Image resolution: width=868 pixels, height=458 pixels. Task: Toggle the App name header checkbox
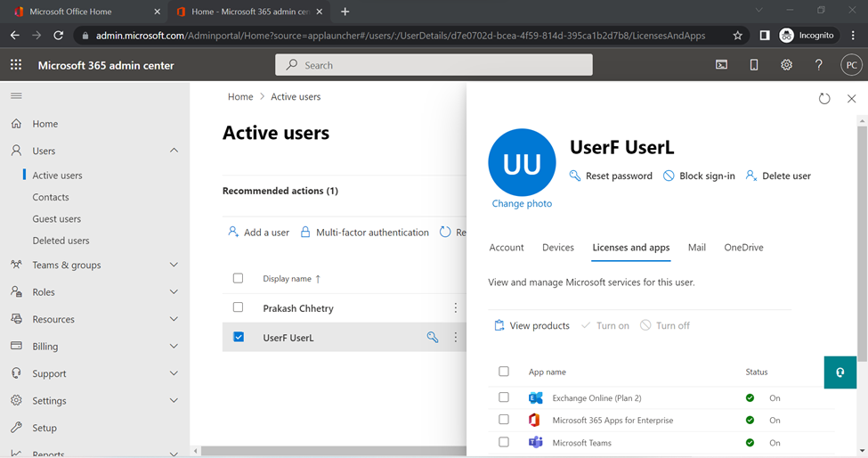pos(504,371)
